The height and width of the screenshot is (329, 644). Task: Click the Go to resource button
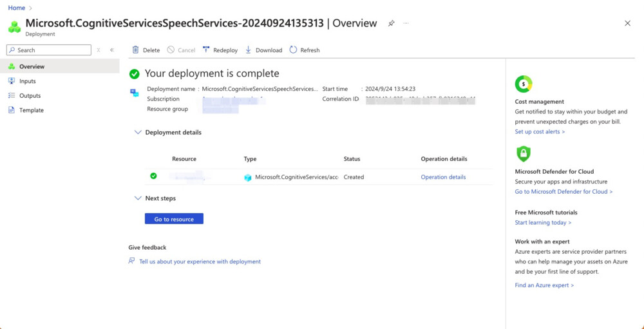pyautogui.click(x=174, y=219)
